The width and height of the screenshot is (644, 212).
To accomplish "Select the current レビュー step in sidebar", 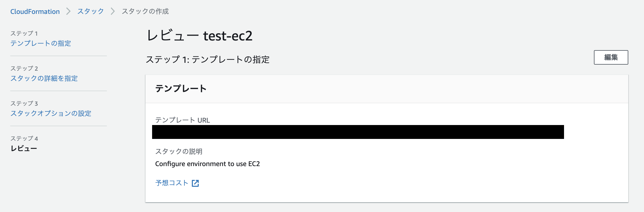I will click(24, 148).
